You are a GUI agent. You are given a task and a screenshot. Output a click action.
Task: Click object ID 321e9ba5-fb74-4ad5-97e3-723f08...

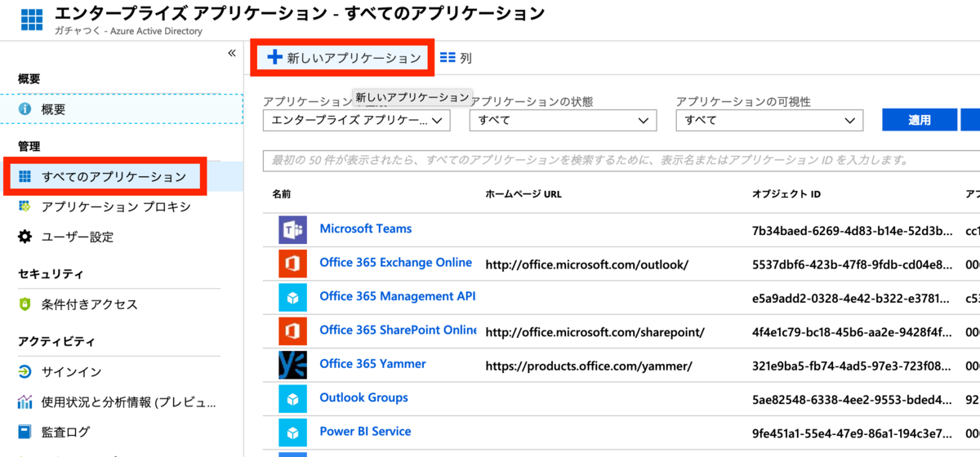(x=852, y=366)
